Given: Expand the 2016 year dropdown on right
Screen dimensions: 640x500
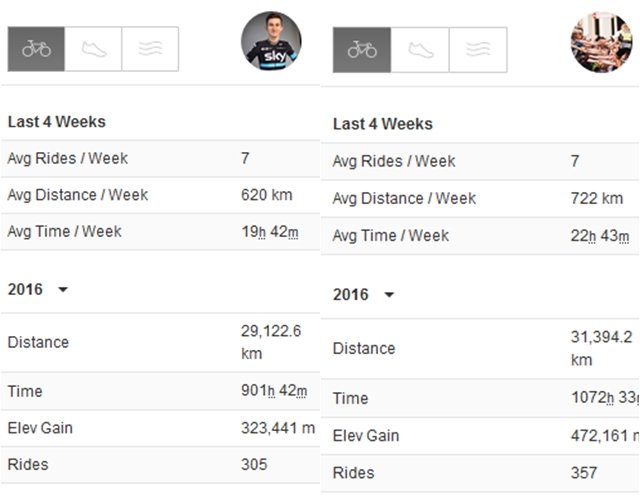Looking at the screenshot, I should click(389, 295).
